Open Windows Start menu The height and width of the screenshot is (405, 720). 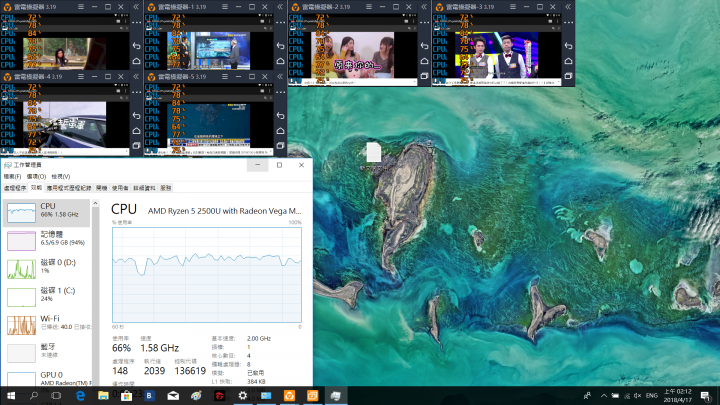[11, 395]
